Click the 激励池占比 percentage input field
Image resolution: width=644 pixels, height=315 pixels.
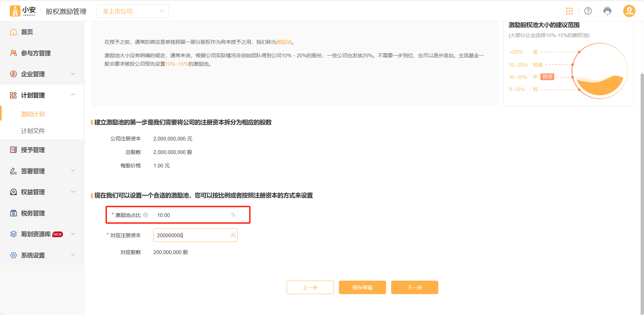[196, 215]
